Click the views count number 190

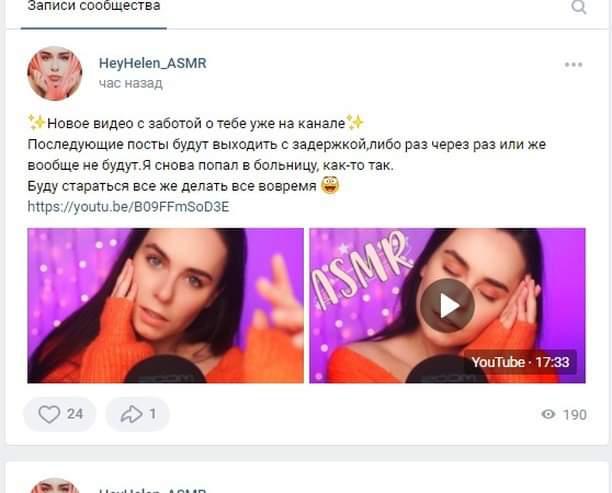(575, 415)
